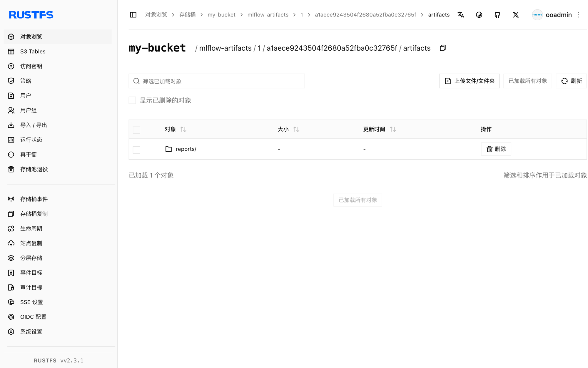This screenshot has width=588, height=368.
Task: Open 站点复制 site replication page
Action: click(58, 243)
